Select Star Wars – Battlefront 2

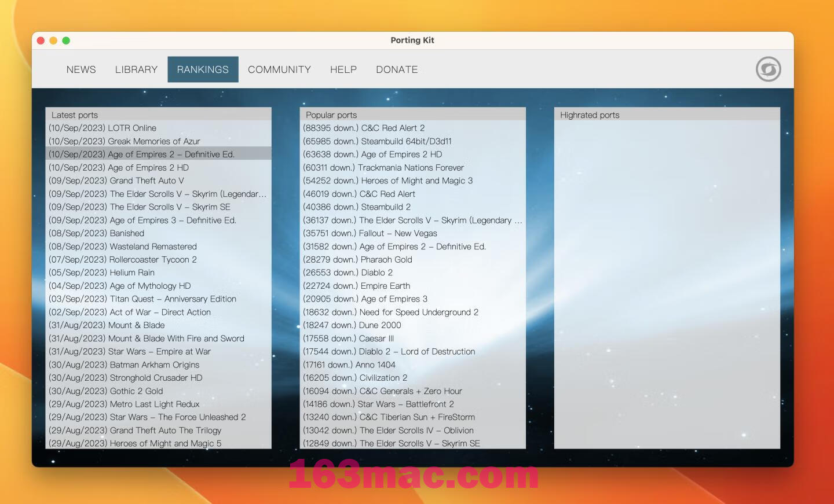413,404
